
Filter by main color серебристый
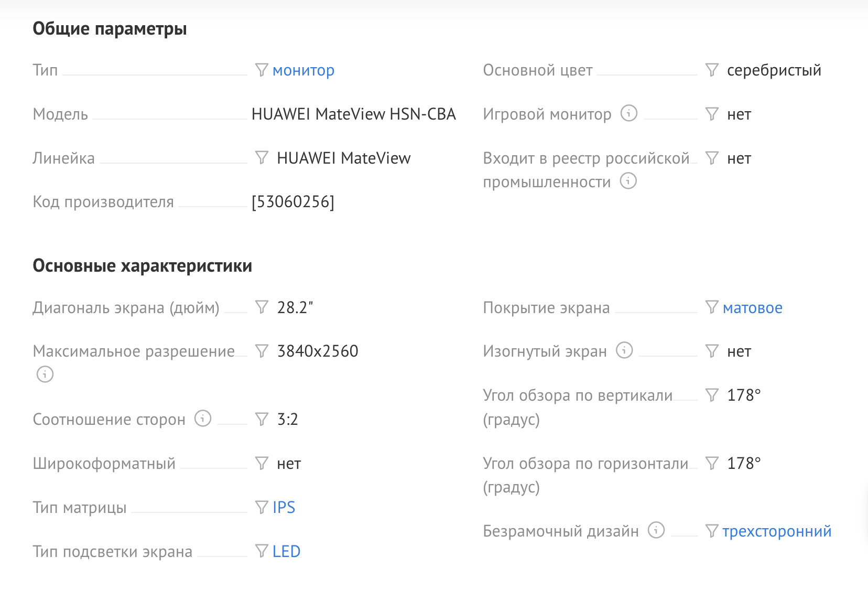(712, 70)
